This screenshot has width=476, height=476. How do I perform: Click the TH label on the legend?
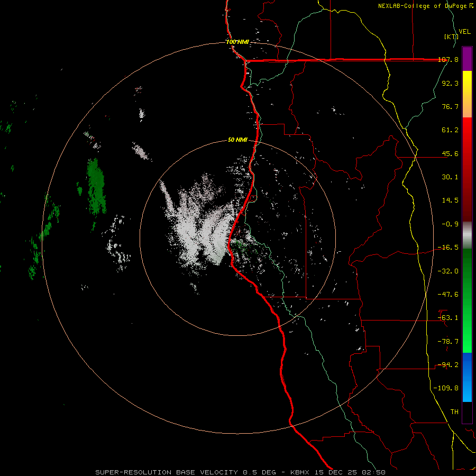454,412
